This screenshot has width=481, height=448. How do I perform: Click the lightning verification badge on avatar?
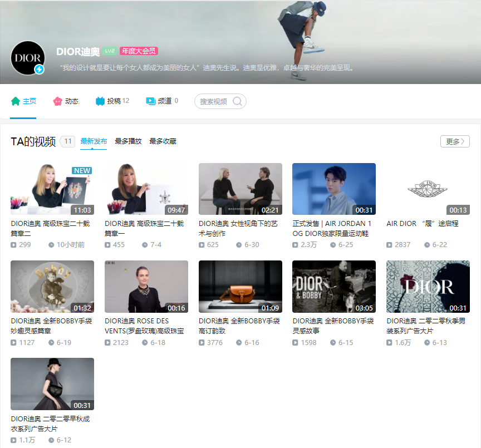tap(39, 70)
